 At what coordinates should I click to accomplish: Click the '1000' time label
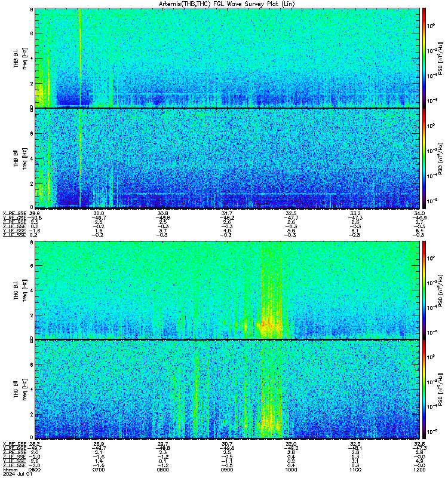pyautogui.click(x=291, y=470)
